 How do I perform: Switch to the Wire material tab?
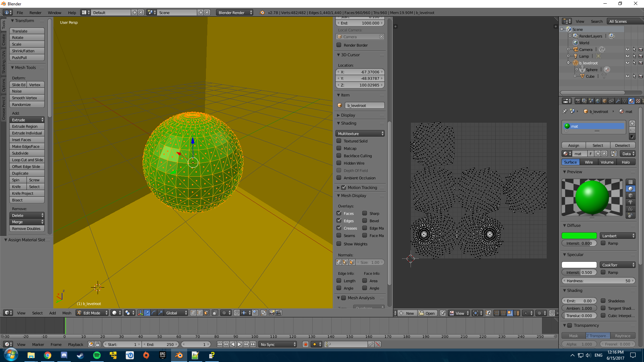(x=589, y=162)
